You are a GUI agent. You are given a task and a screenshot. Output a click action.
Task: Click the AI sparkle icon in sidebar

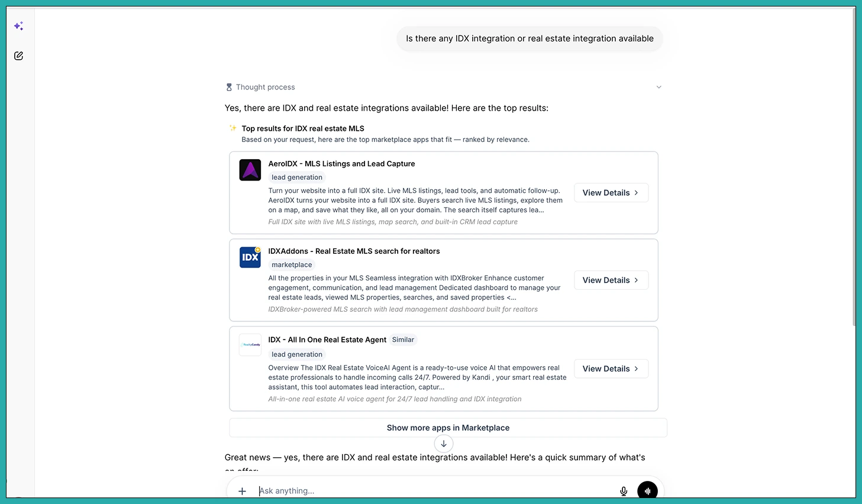click(19, 26)
